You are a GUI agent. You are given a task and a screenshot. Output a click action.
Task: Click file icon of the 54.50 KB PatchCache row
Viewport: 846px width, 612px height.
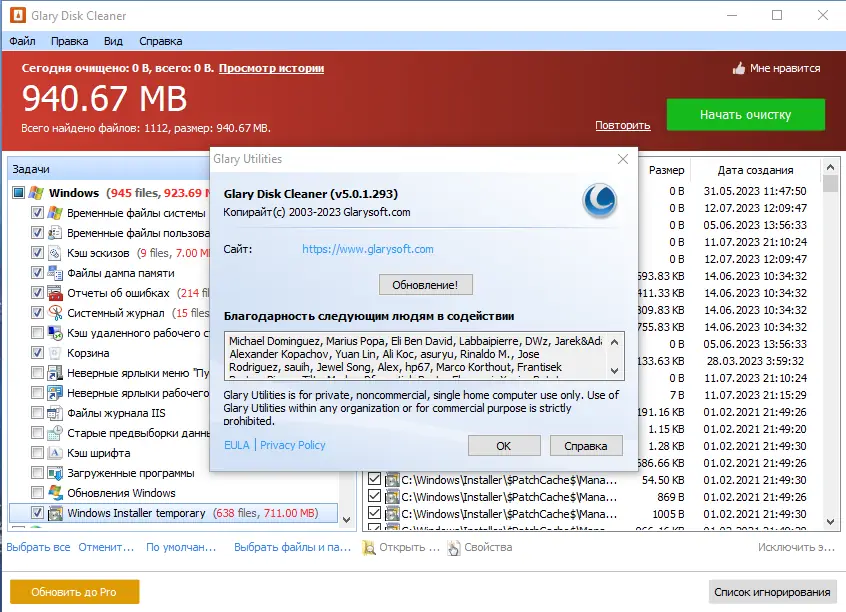pos(392,480)
